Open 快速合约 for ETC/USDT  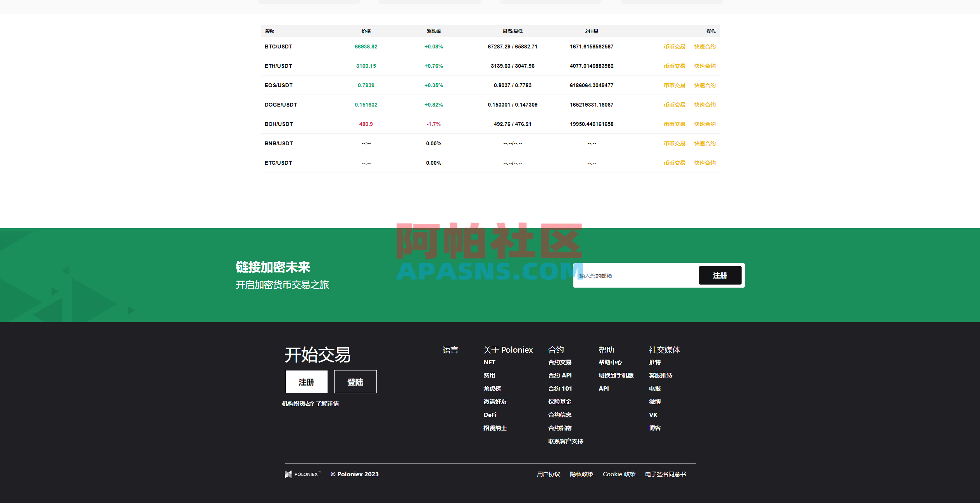704,162
